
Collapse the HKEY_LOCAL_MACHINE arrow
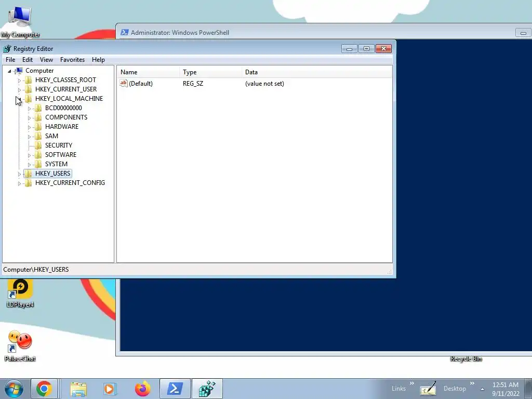point(19,99)
